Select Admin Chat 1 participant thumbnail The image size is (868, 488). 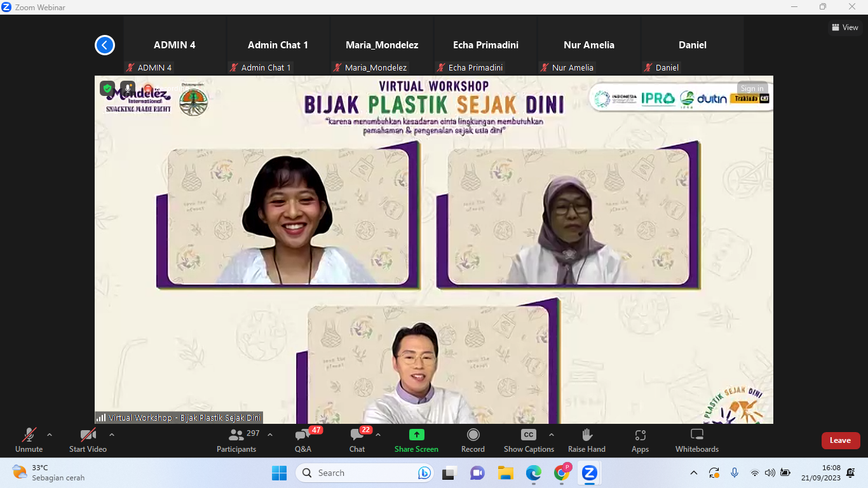coord(278,46)
